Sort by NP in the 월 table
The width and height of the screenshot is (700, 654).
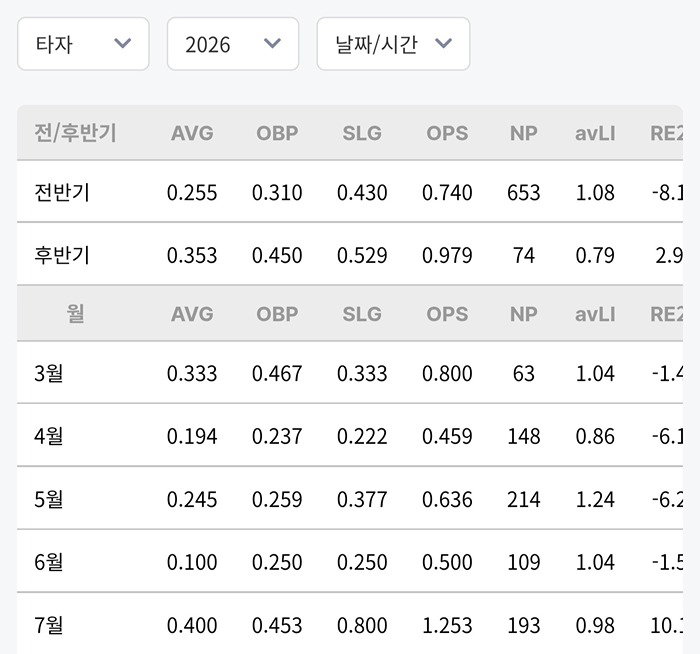coord(524,314)
